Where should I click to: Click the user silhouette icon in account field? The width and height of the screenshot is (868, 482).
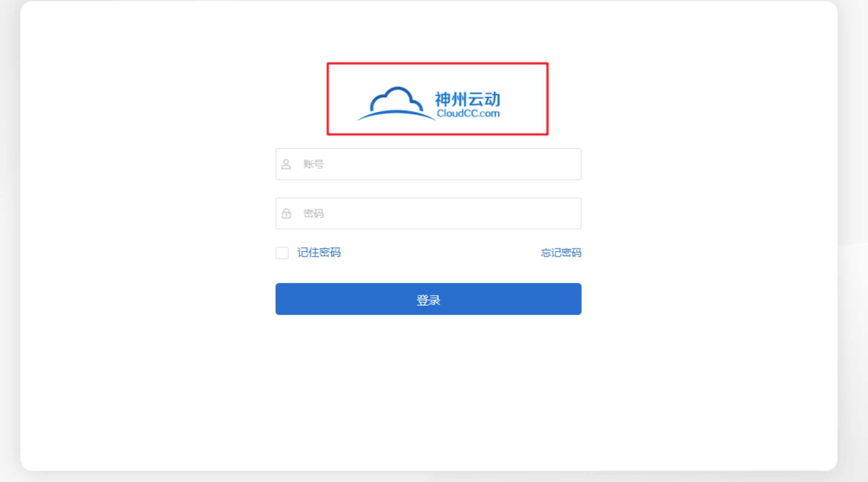[286, 164]
